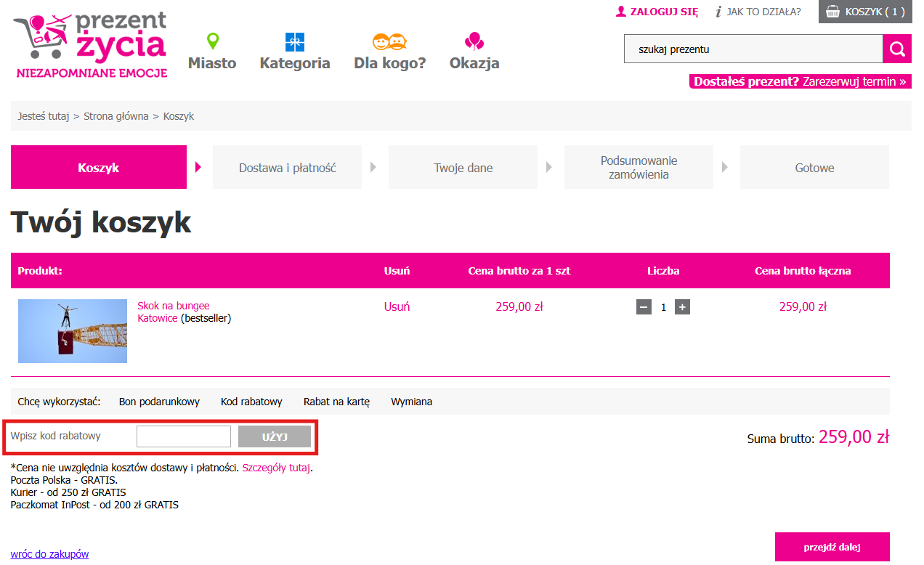The image size is (924, 565).
Task: Click the discount code input field
Action: 184,436
